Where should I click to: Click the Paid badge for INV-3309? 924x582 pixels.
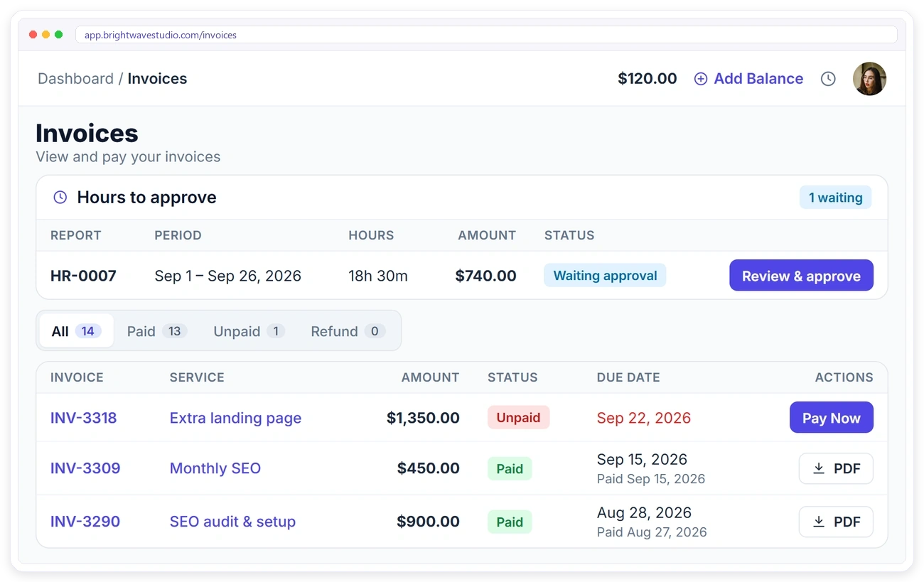click(x=510, y=468)
